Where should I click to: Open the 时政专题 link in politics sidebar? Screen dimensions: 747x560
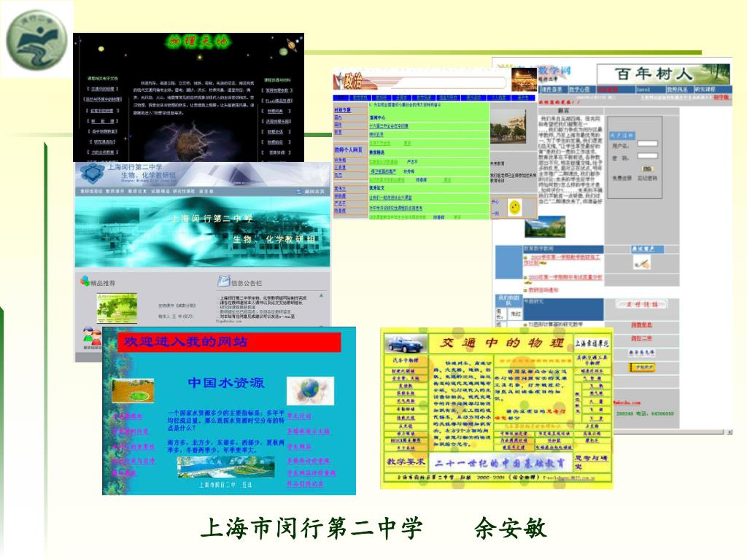343,110
